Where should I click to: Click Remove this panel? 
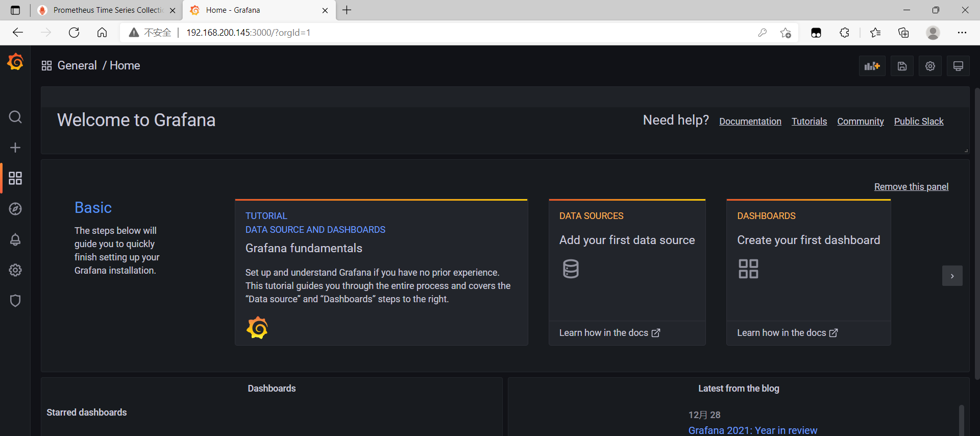click(x=911, y=187)
